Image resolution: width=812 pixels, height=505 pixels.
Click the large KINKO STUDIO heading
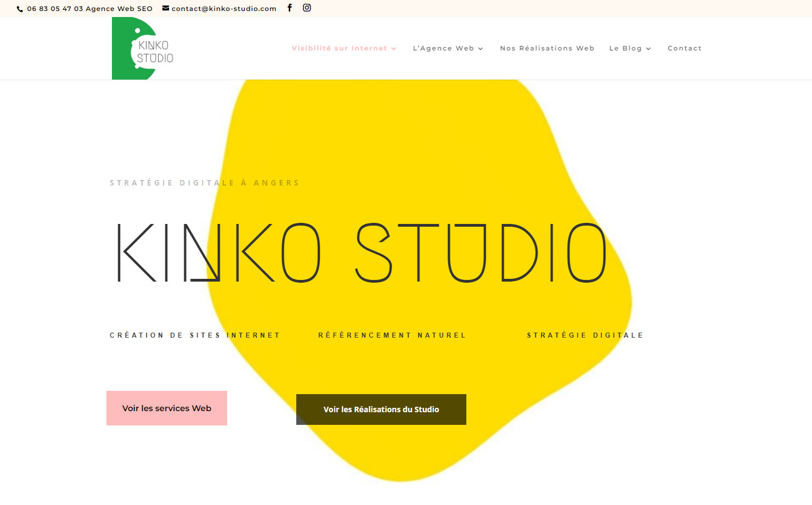(x=362, y=252)
